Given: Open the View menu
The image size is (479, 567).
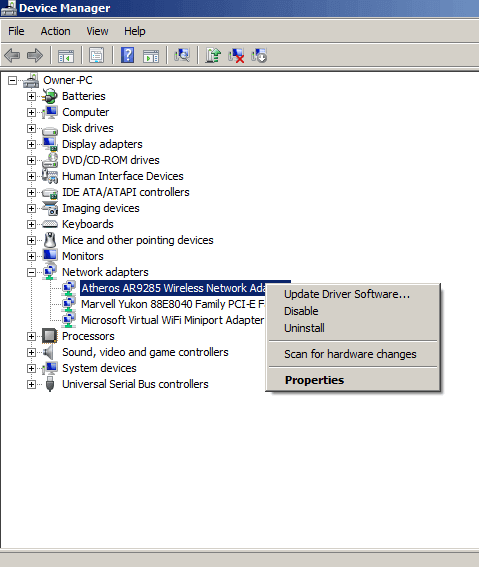Looking at the screenshot, I should coord(97,31).
